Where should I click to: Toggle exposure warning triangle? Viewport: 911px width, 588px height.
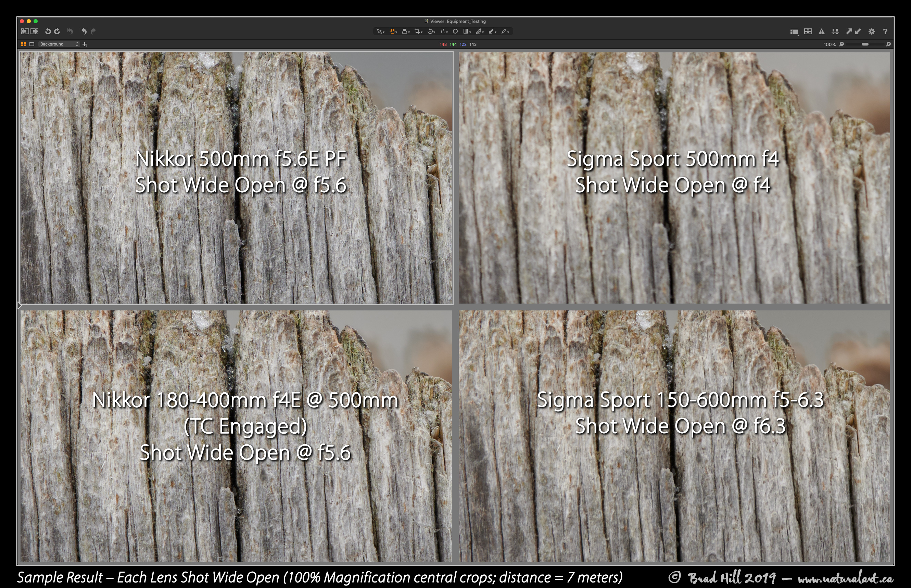point(822,32)
